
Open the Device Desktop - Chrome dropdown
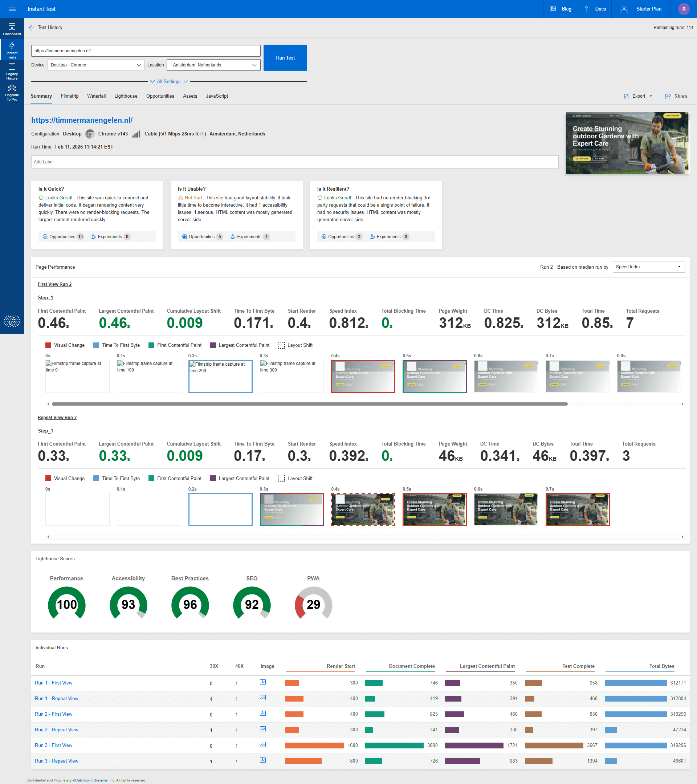point(96,65)
